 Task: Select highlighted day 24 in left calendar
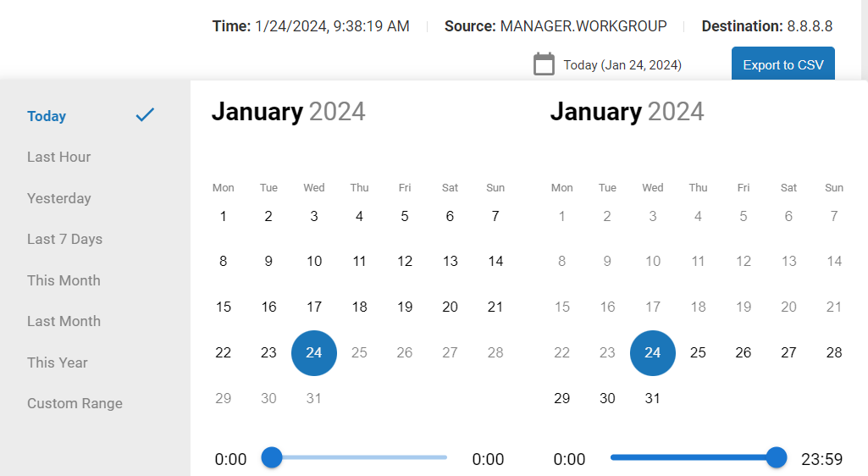314,352
